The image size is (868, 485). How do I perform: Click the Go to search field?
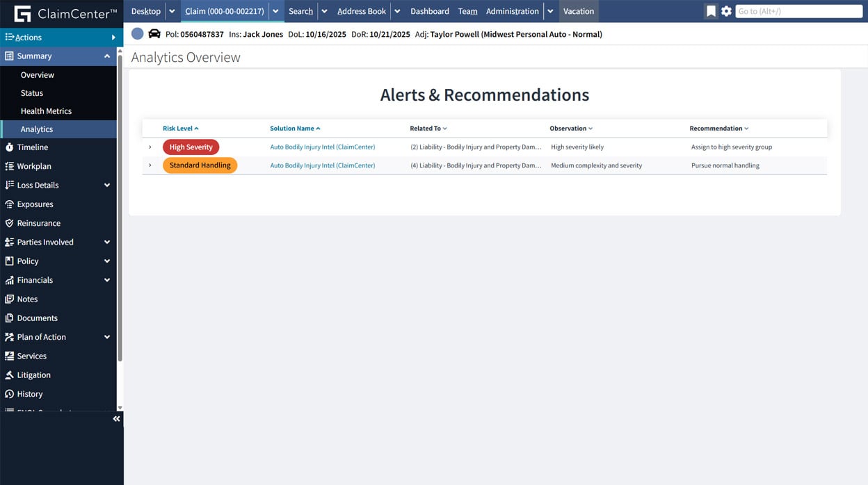click(x=798, y=11)
